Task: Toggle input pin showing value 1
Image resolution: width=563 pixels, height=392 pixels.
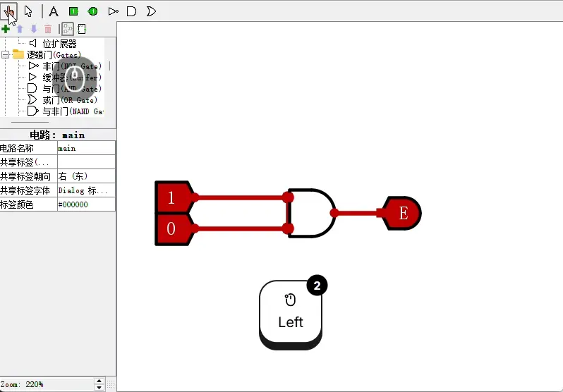Action: pyautogui.click(x=171, y=197)
